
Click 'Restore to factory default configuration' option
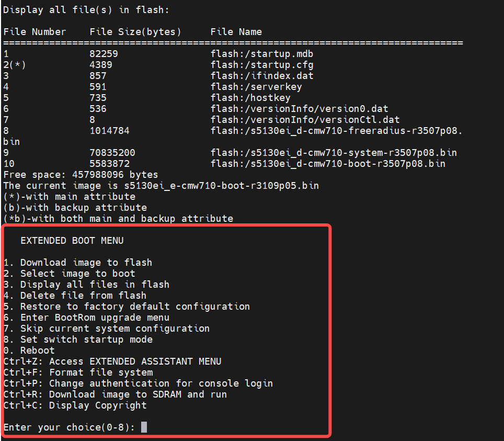coord(127,307)
